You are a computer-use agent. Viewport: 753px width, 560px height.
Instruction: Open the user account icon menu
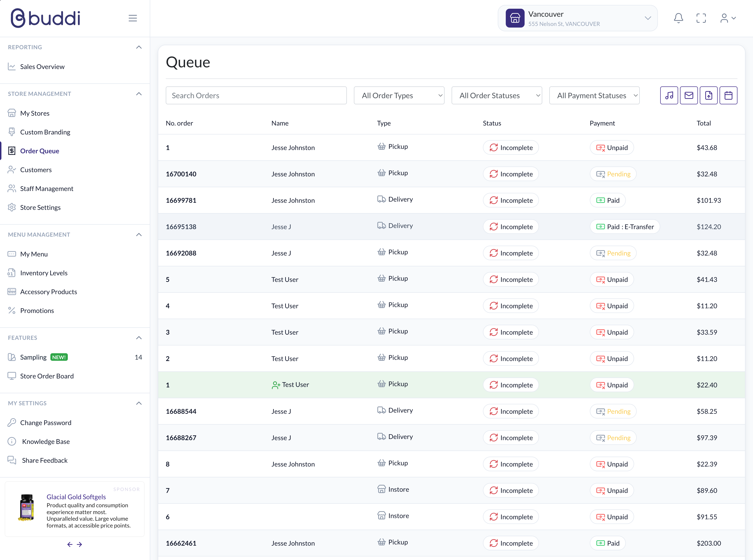727,18
